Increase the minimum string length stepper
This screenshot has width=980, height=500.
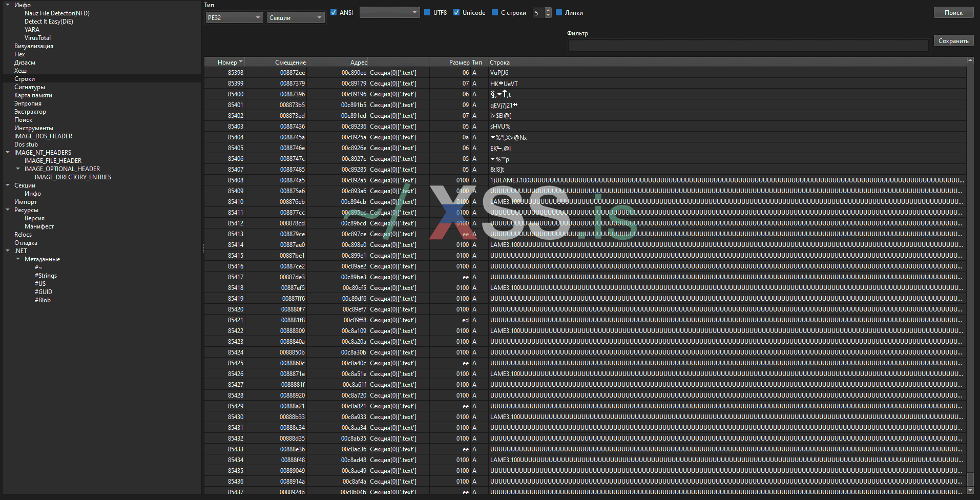548,10
